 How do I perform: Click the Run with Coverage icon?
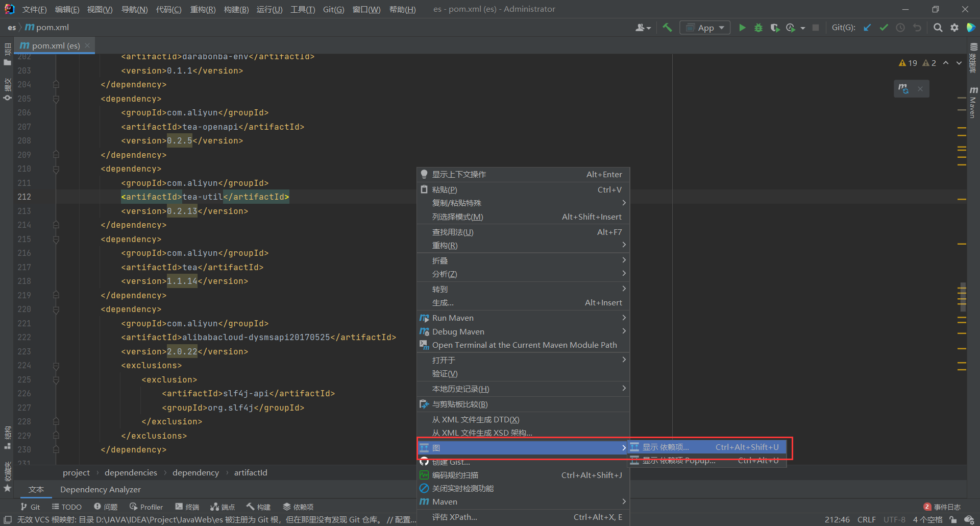[775, 28]
